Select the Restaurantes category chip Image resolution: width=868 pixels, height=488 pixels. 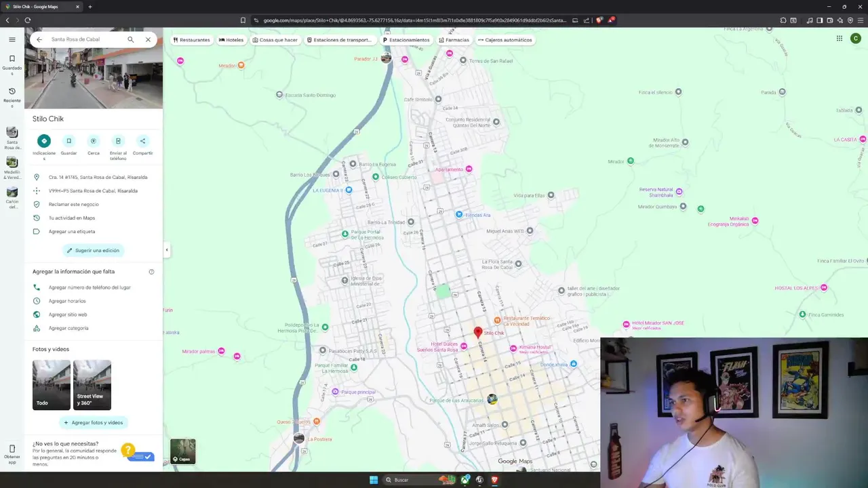(x=191, y=40)
